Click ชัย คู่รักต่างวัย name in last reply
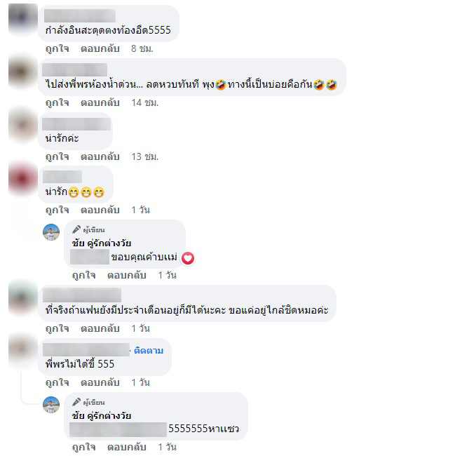 point(102,415)
